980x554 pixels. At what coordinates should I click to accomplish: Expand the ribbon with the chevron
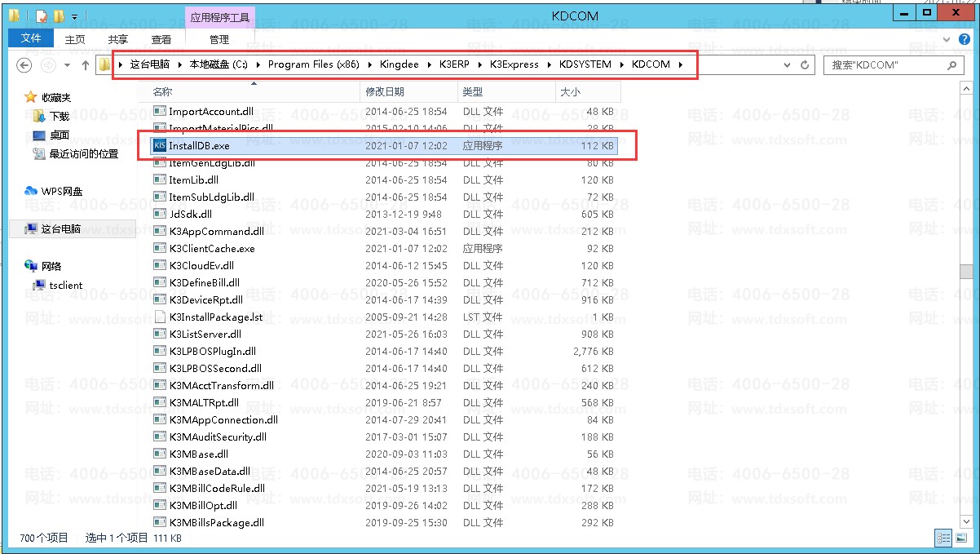click(947, 39)
